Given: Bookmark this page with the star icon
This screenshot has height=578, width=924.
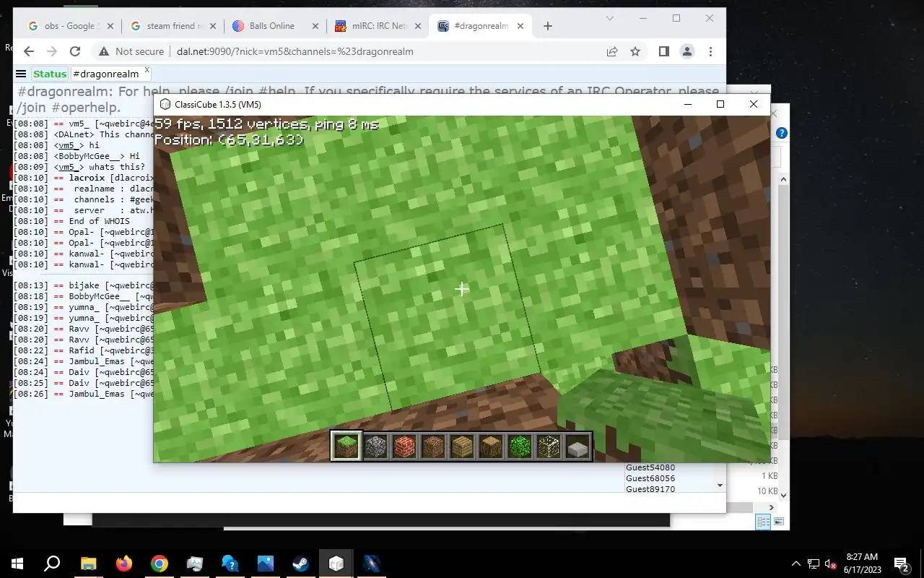Looking at the screenshot, I should [x=635, y=51].
